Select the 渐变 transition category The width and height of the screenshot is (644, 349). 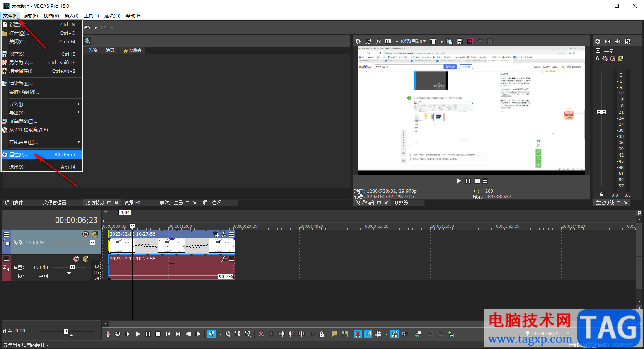[94, 50]
